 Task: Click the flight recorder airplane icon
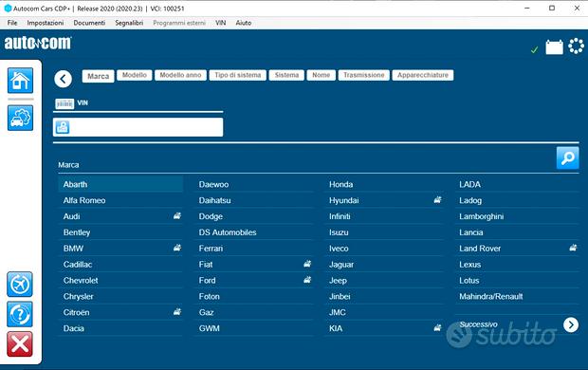20,285
